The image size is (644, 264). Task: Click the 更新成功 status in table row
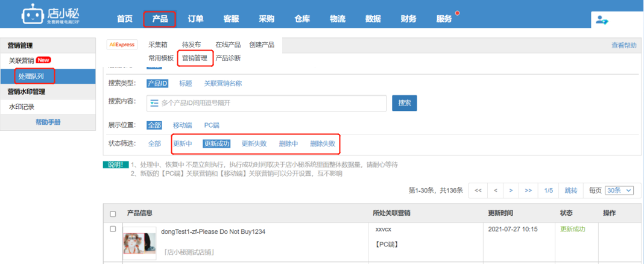tap(572, 229)
